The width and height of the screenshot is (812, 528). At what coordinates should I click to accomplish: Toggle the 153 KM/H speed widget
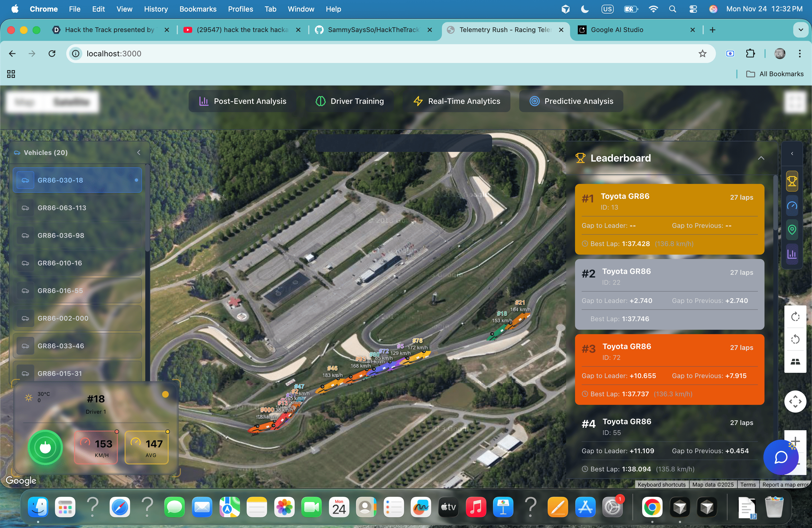pyautogui.click(x=96, y=448)
